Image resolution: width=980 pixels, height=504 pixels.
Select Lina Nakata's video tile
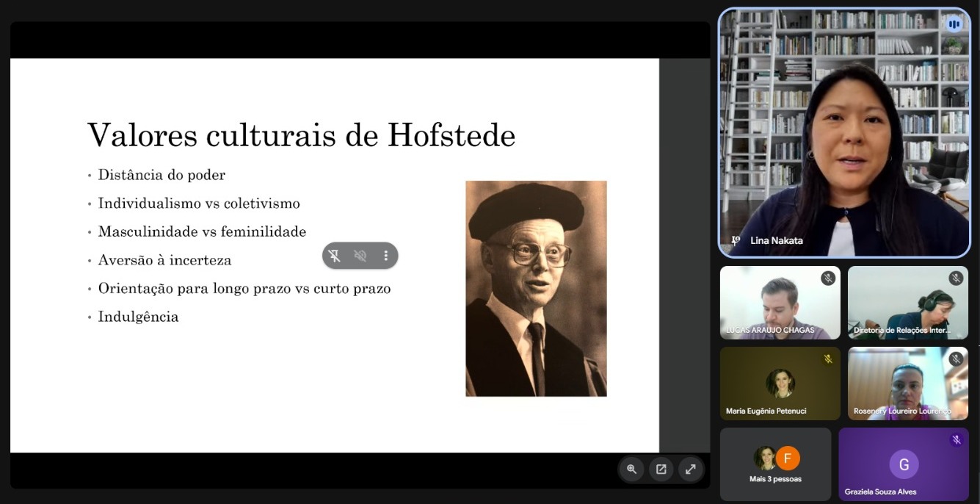coord(844,133)
